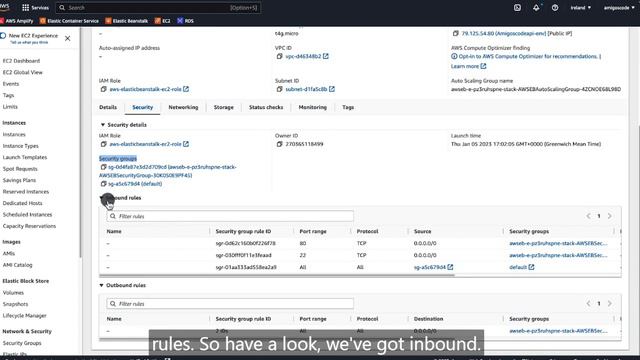Viewport: 640px width, 360px height.
Task: Open IAM role external link above the tabs
Action: (186, 89)
